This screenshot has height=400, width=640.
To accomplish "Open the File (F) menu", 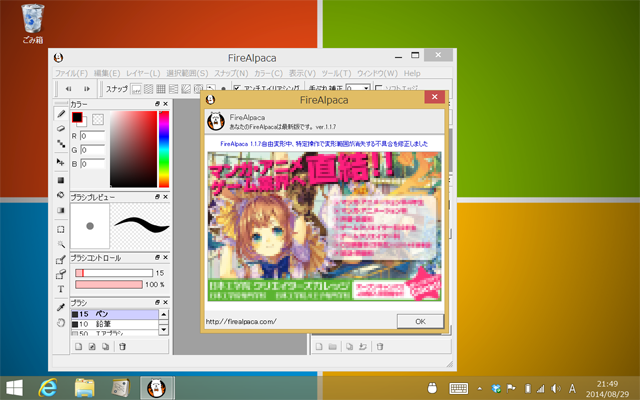I will coord(71,73).
